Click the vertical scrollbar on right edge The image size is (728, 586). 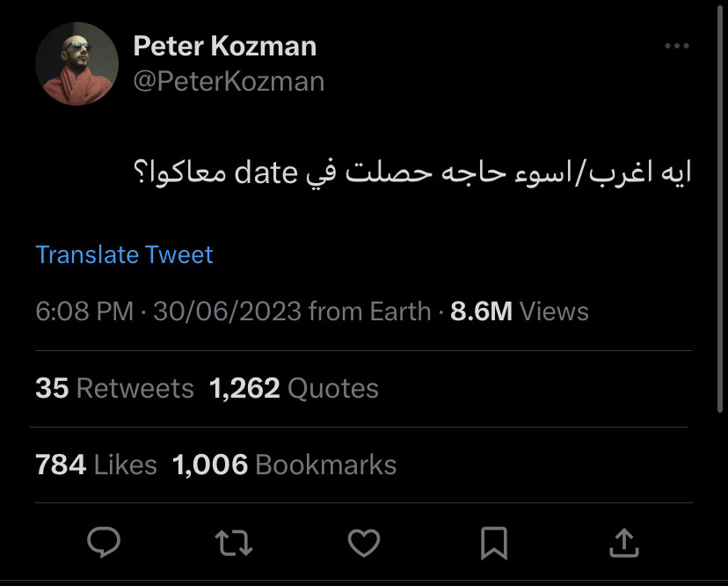tap(720, 209)
